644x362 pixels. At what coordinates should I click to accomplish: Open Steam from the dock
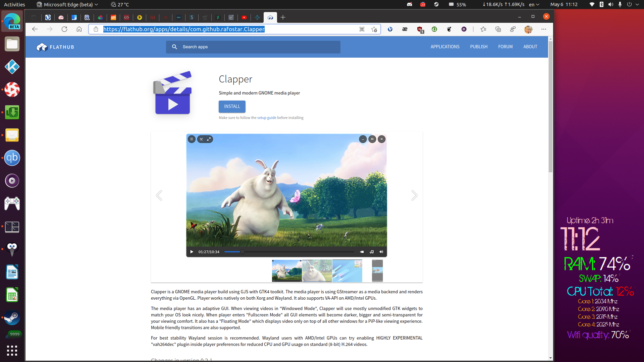12,317
